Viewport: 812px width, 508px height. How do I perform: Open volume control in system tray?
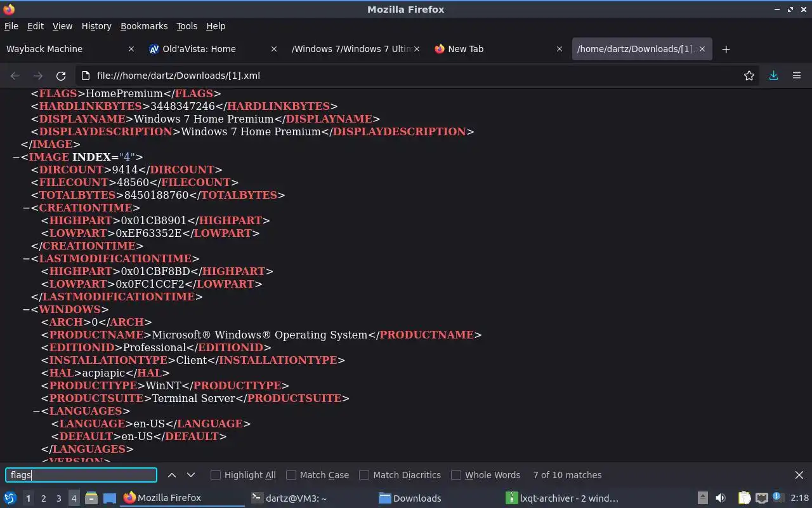tap(720, 498)
